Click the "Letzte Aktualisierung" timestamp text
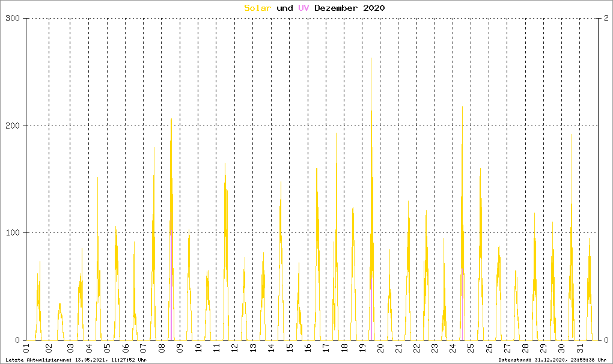This screenshot has width=613, height=364. 75,360
